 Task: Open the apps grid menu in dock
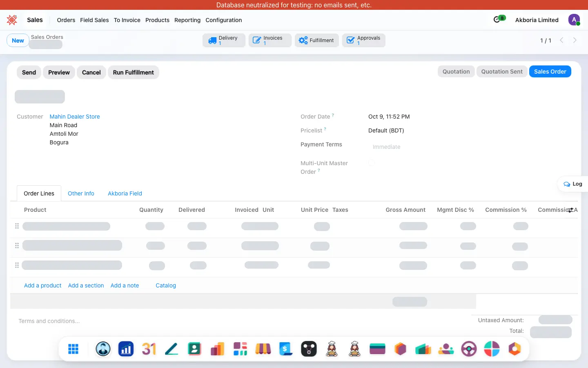(73, 349)
